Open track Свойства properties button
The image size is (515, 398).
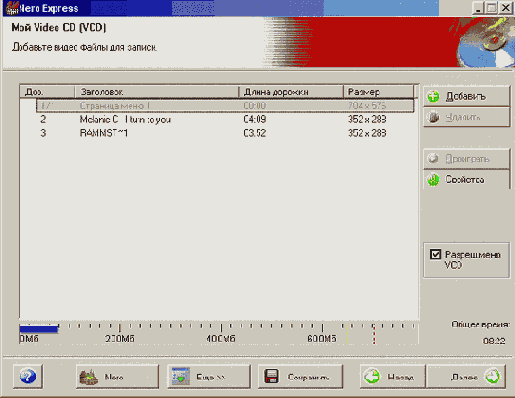467,180
